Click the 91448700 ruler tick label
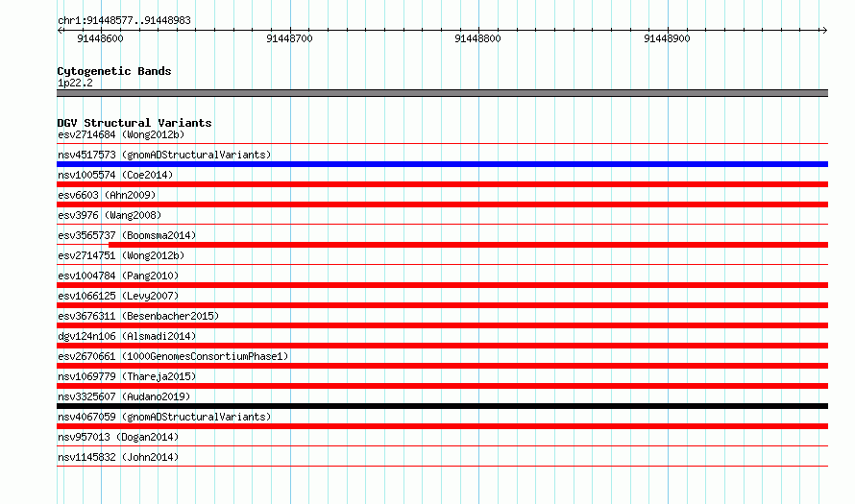The image size is (855, 504). click(x=289, y=38)
